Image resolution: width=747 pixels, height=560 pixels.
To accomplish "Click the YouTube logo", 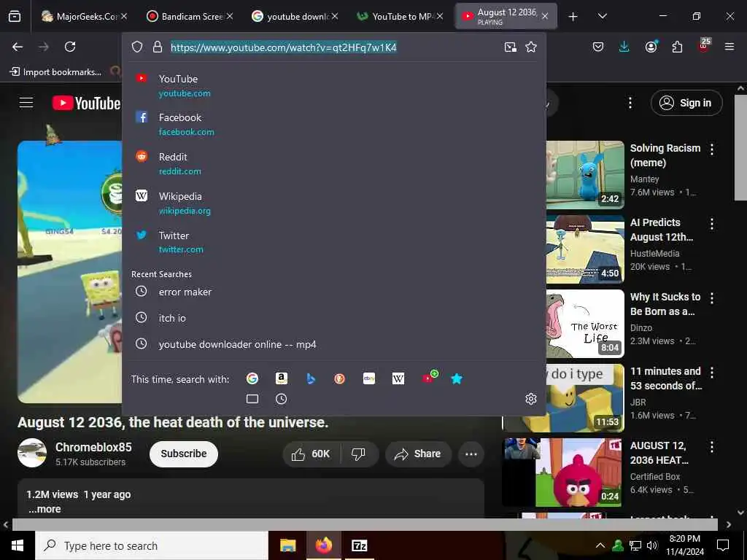I will click(86, 103).
